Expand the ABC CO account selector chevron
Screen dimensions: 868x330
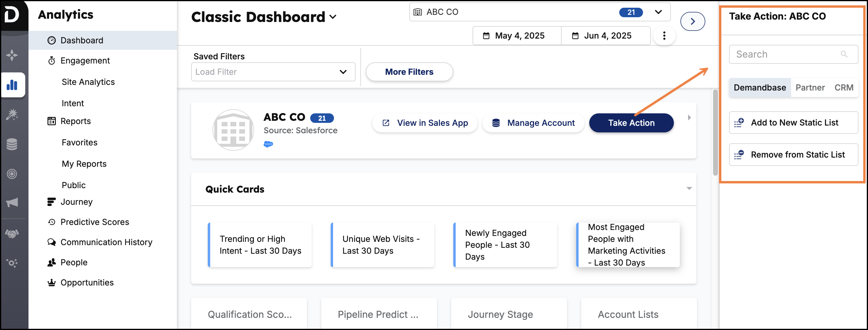(658, 12)
